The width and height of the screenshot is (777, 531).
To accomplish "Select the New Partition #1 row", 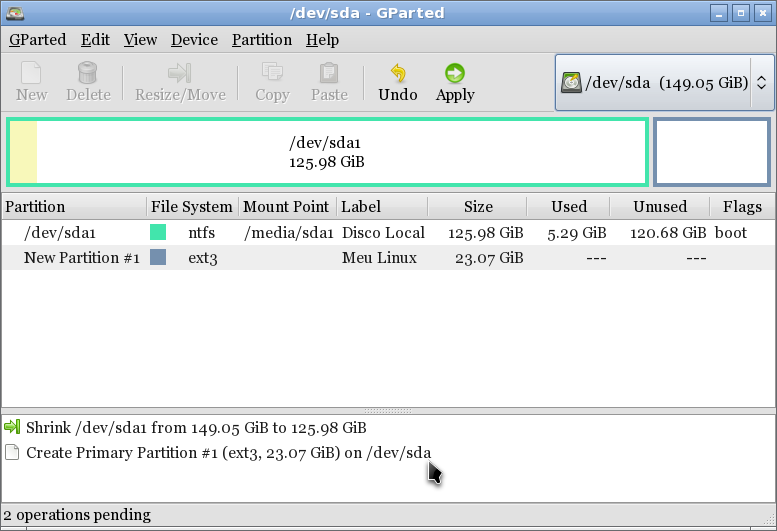I will (80, 258).
